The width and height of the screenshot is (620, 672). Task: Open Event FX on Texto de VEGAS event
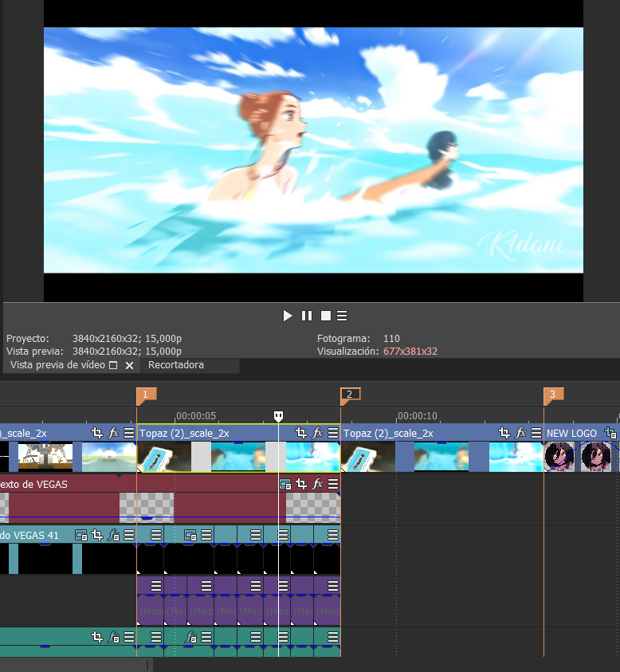click(x=317, y=485)
